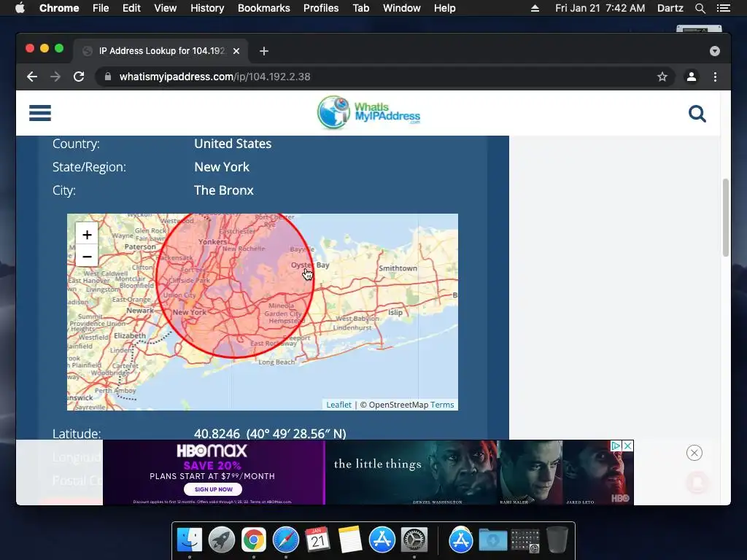Click the date and time in the menu bar
747x560 pixels.
[x=600, y=8]
